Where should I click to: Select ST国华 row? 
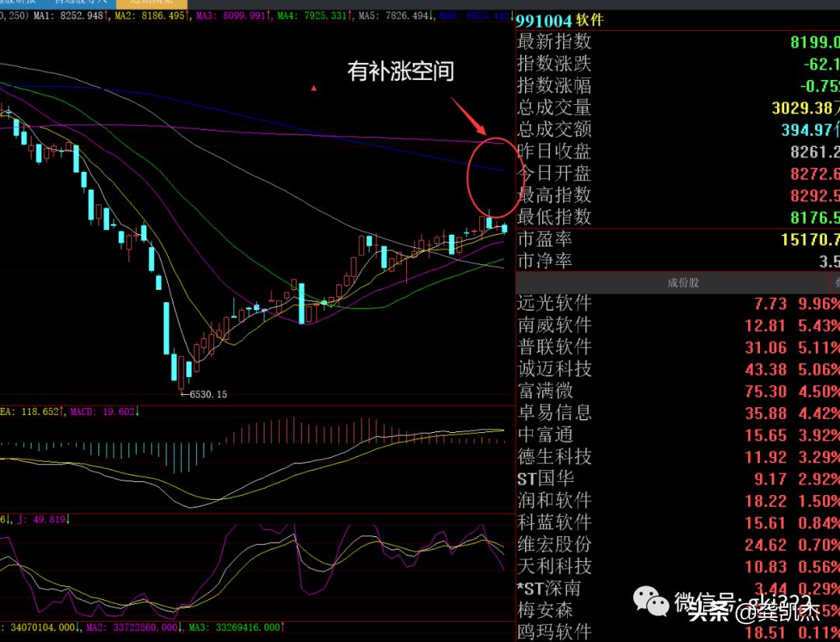click(678, 479)
